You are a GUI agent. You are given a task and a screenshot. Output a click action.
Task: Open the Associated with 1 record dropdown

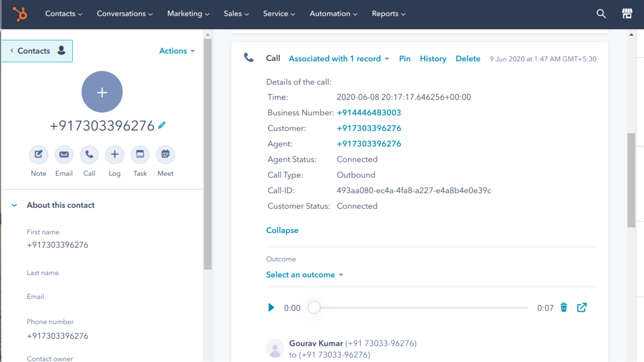pyautogui.click(x=339, y=58)
